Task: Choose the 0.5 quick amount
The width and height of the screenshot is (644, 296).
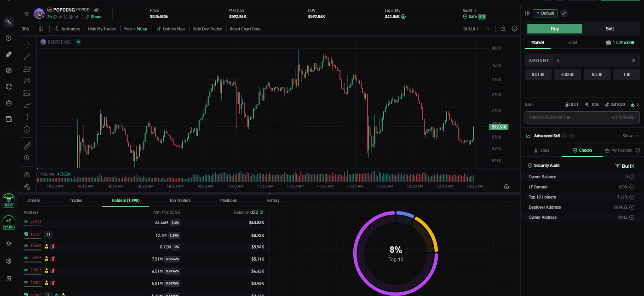Action: pyautogui.click(x=597, y=74)
